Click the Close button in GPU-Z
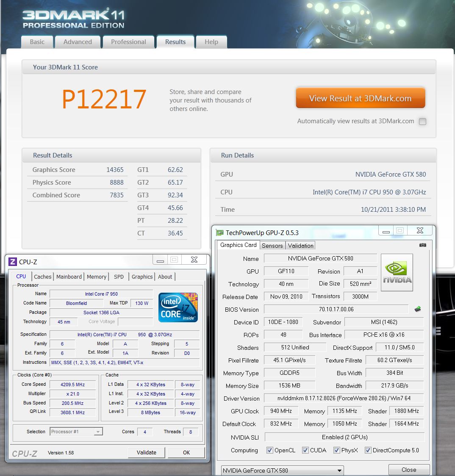The height and width of the screenshot is (476, 455). (x=409, y=470)
